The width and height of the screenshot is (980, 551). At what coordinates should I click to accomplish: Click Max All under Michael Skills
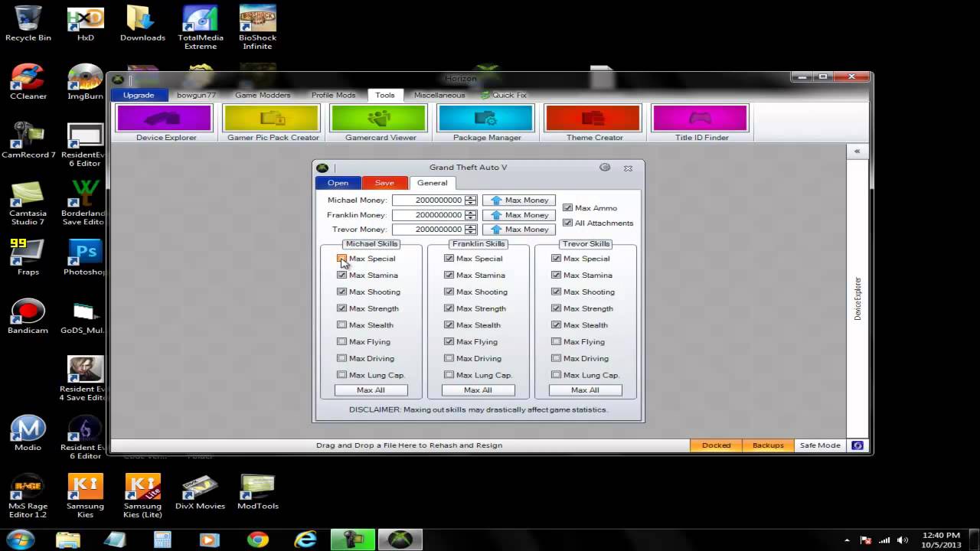pos(371,390)
